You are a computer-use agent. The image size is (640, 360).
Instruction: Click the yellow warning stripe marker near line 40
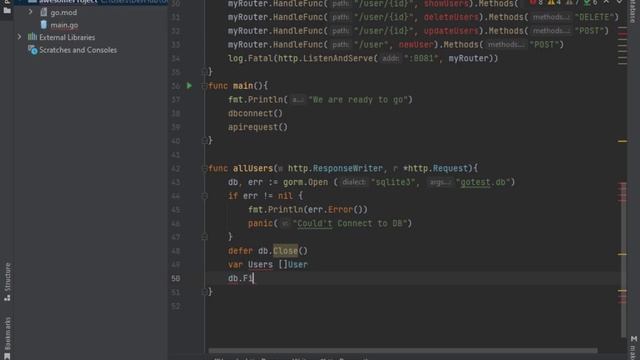(x=622, y=141)
